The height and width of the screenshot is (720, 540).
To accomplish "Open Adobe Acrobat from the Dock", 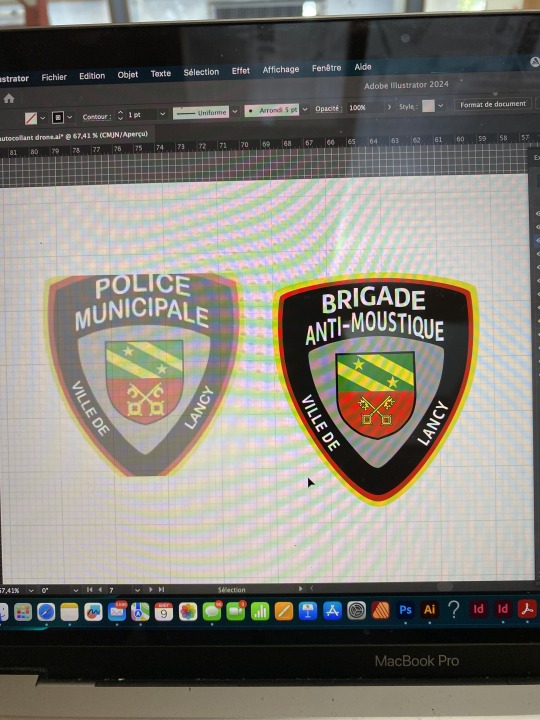I will coord(527,608).
